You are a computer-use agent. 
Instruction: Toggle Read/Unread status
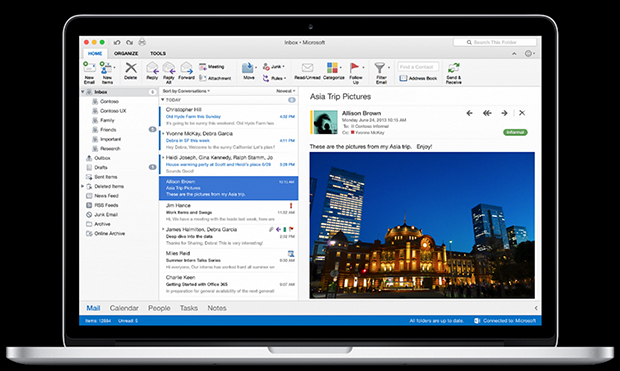pos(307,71)
